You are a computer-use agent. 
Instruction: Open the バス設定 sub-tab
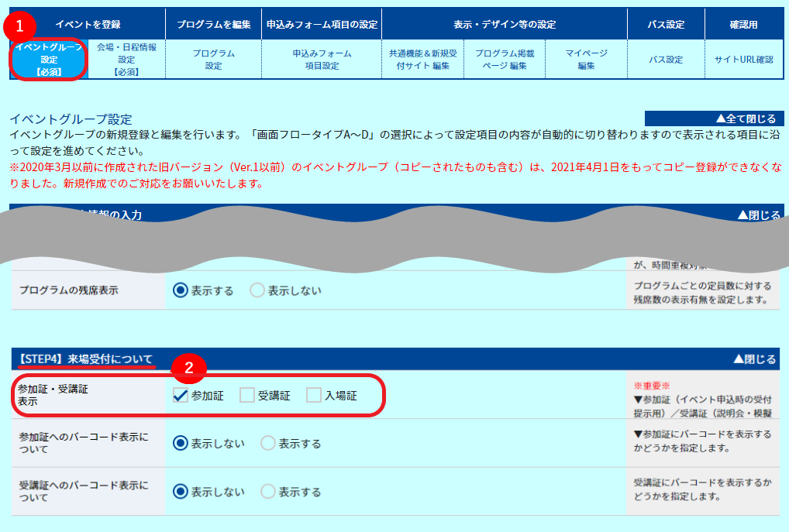[x=666, y=60]
